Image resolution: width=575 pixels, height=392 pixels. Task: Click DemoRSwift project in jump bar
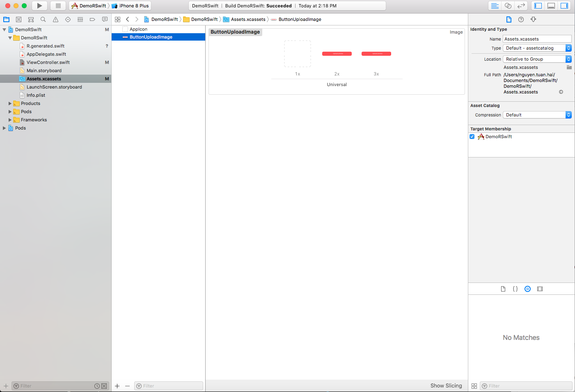[x=161, y=19]
